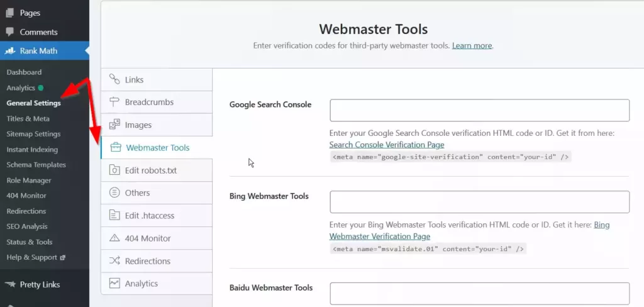Viewport: 644px width, 307px height.
Task: Click the Pretty Links star icon
Action: [10, 284]
